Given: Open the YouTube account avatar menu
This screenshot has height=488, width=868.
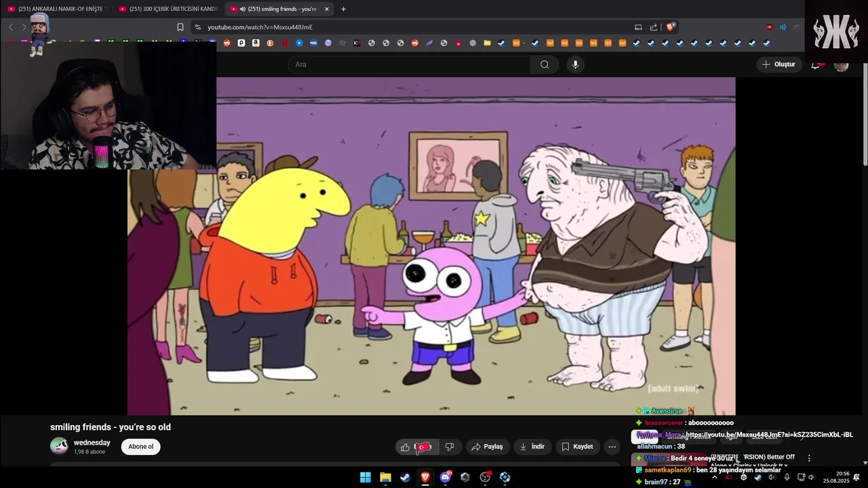Looking at the screenshot, I should pyautogui.click(x=842, y=64).
